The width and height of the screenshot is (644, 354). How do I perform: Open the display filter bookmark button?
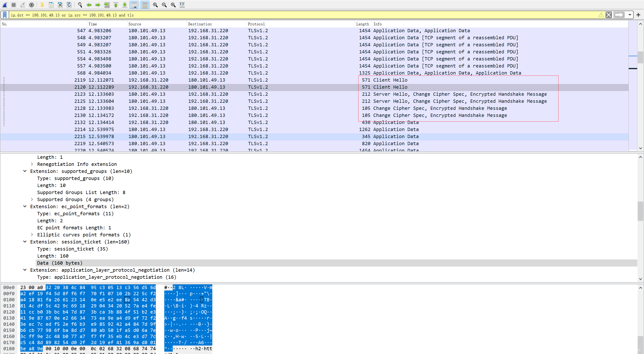(5, 15)
